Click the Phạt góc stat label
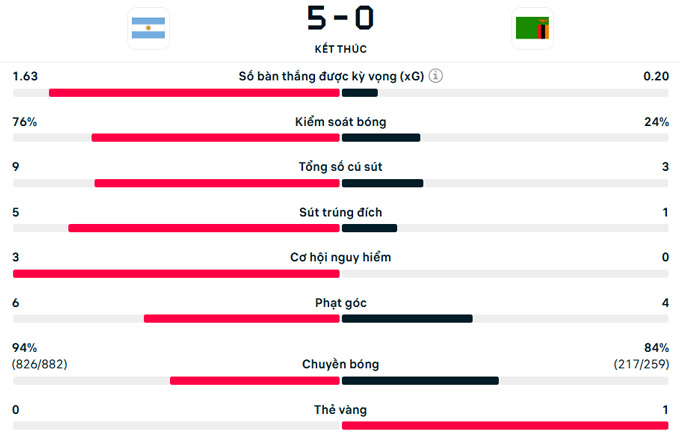Viewport: 680px width, 439px height. tap(340, 302)
